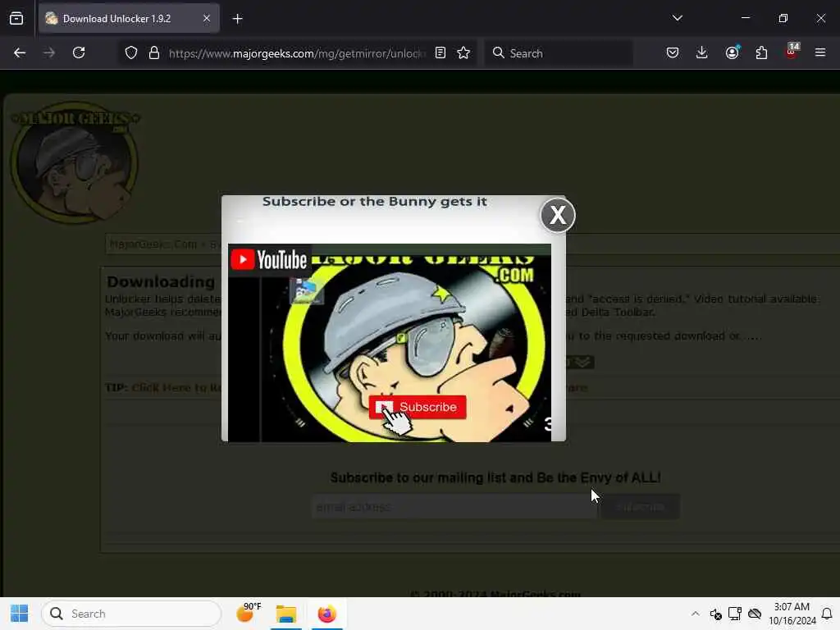
Task: Click the muted volume icon in tray
Action: pyautogui.click(x=715, y=614)
